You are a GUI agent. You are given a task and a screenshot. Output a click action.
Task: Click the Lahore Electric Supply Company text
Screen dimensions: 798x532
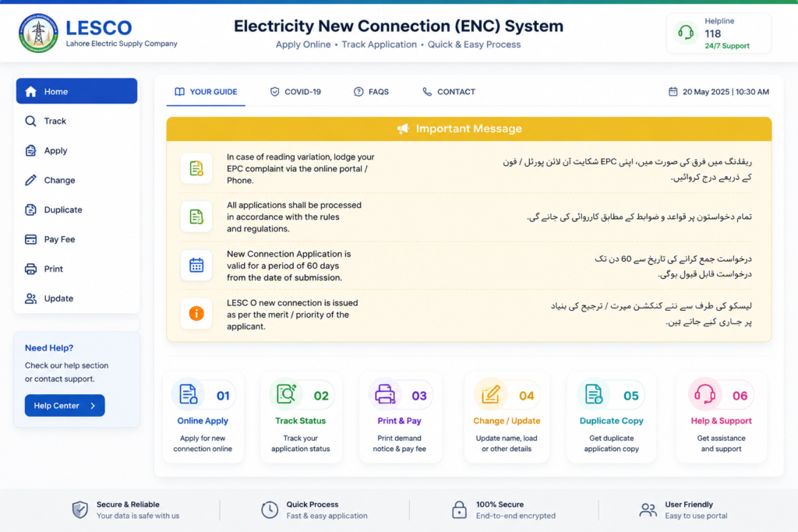[x=122, y=44]
